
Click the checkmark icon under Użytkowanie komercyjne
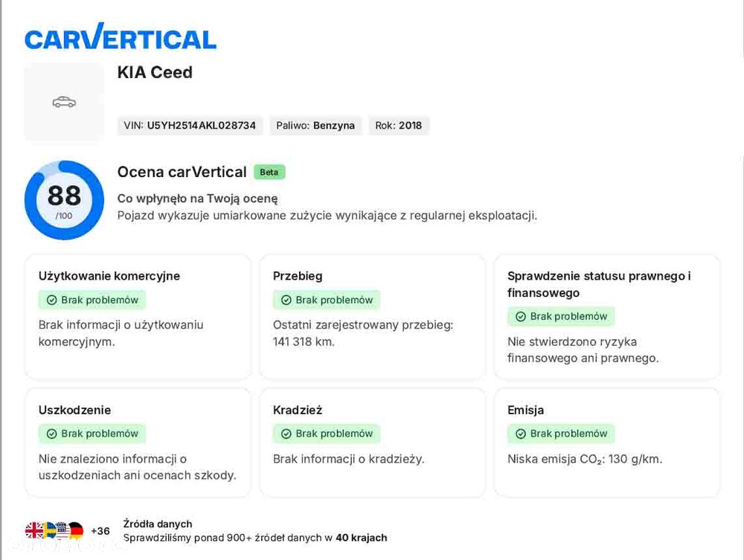[52, 300]
